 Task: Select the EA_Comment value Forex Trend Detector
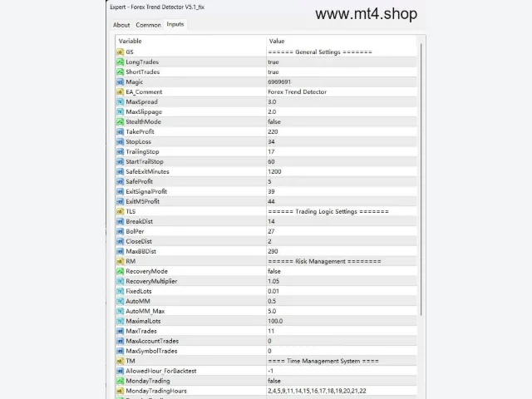pos(298,91)
